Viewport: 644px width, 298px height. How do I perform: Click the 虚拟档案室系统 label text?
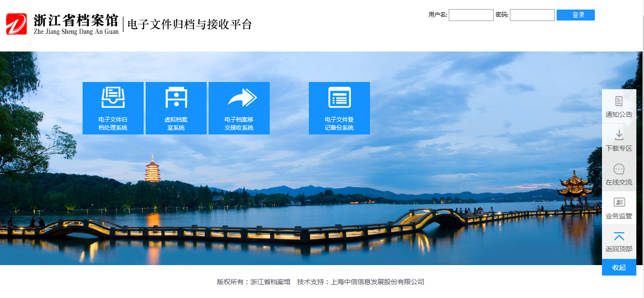[176, 124]
